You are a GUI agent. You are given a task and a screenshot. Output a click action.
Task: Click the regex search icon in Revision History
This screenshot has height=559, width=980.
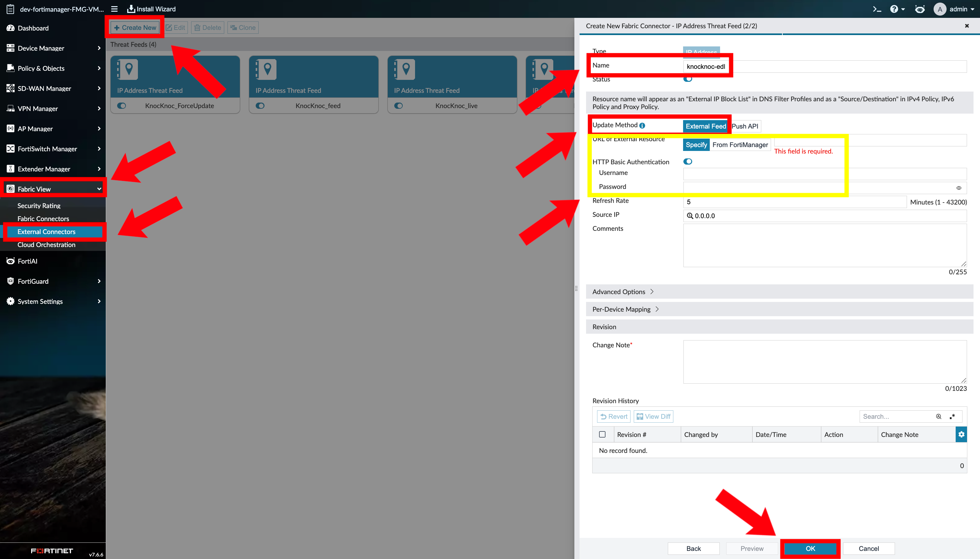point(952,416)
